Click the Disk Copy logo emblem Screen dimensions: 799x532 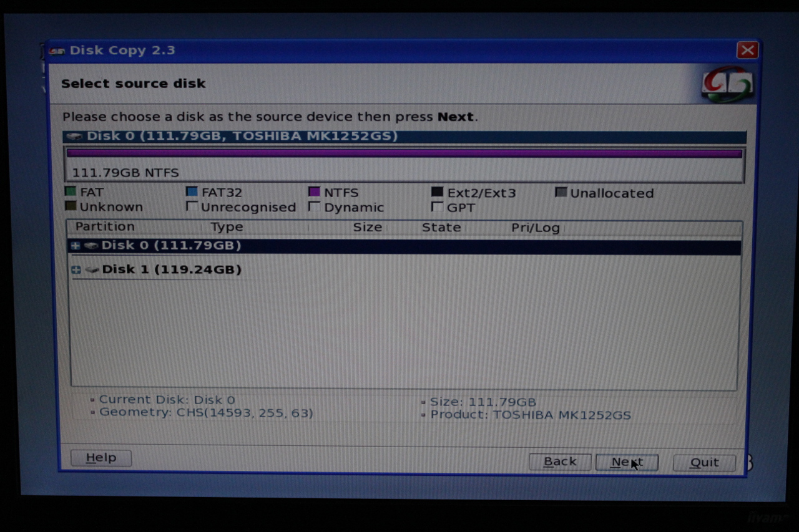click(x=727, y=84)
